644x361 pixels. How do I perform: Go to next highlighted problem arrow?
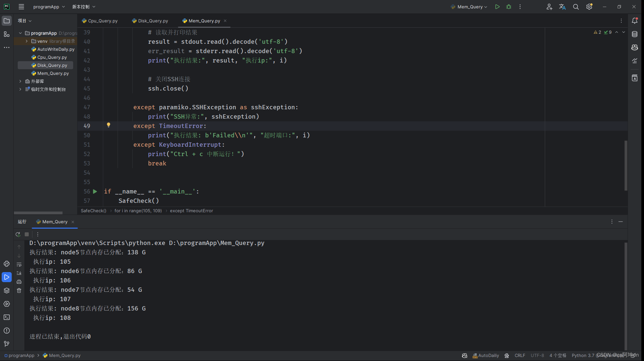pos(623,32)
